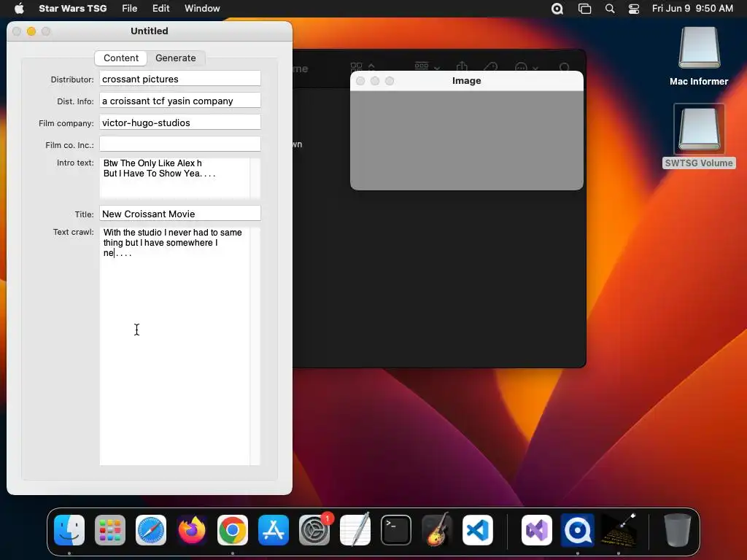Open the blue magnifier Q app in Dock

(578, 530)
